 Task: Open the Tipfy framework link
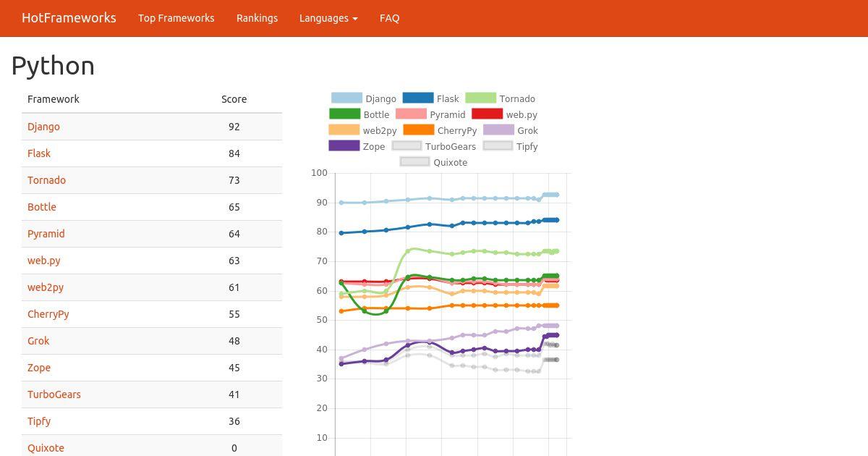click(39, 421)
